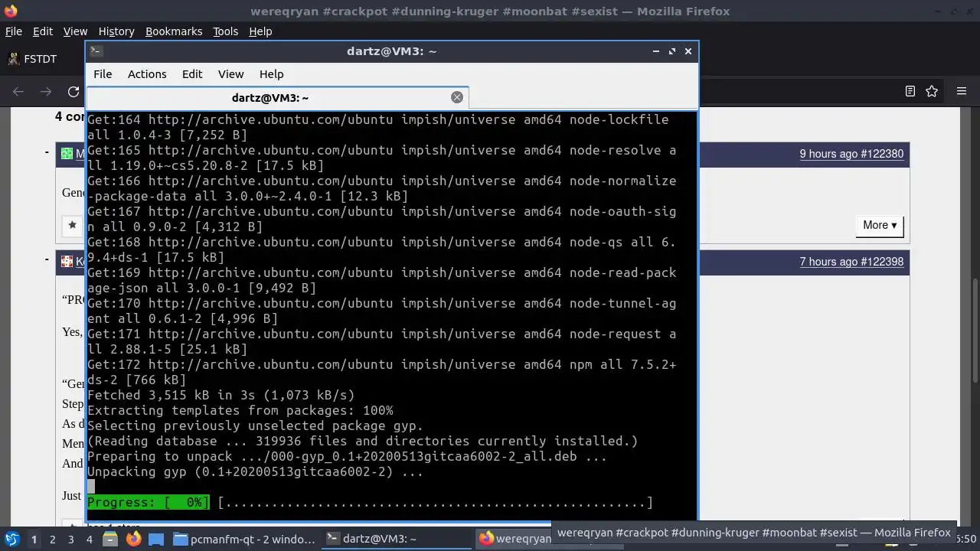Viewport: 980px width, 551px height.
Task: Open the terminal Help menu
Action: pos(272,74)
